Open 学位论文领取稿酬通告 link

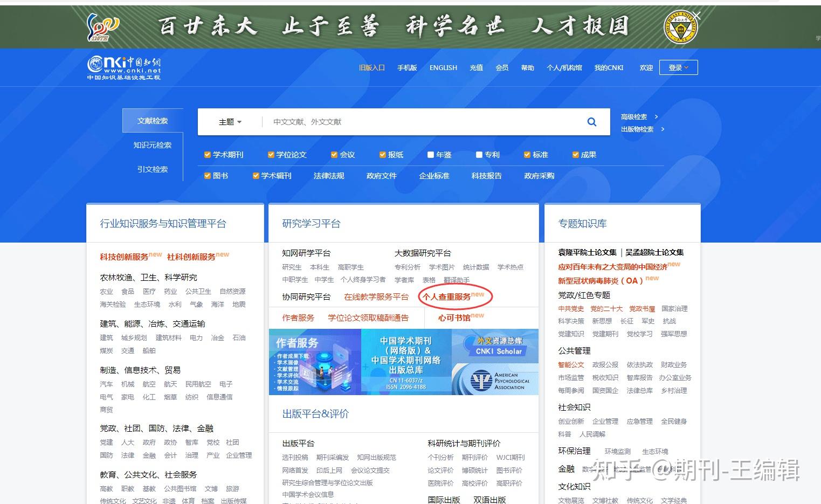pyautogui.click(x=368, y=318)
